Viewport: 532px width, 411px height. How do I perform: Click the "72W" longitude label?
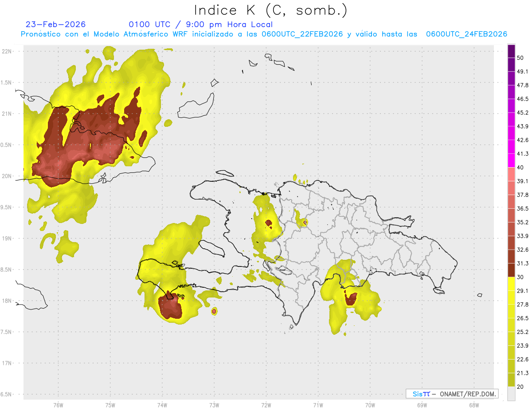[266, 405]
